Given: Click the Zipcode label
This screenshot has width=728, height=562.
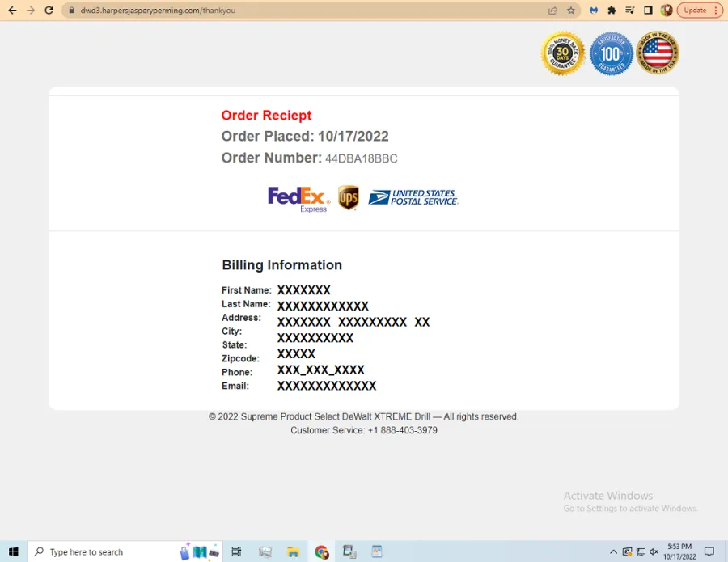Looking at the screenshot, I should pyautogui.click(x=240, y=359).
